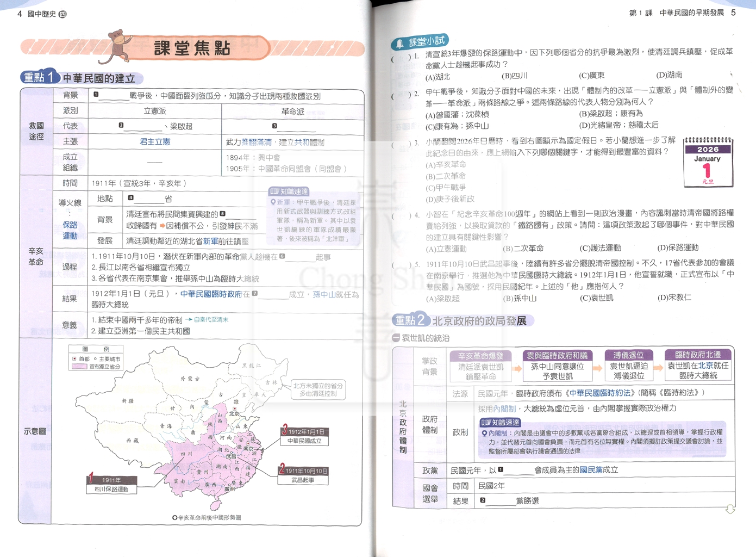
Task: Click the map caption 辛亥革命前後中國形勢圖
Action: pyautogui.click(x=206, y=518)
